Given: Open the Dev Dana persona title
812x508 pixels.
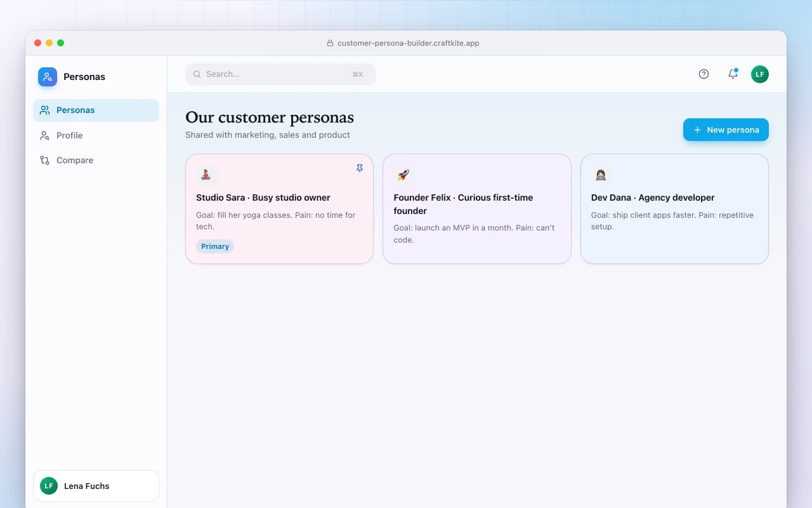Looking at the screenshot, I should pyautogui.click(x=653, y=197).
